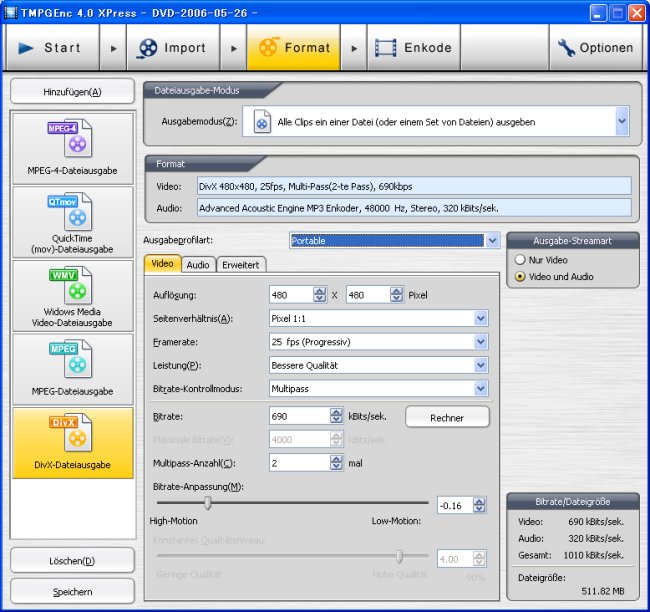Click the Hinzufügen(A) button

[73, 92]
